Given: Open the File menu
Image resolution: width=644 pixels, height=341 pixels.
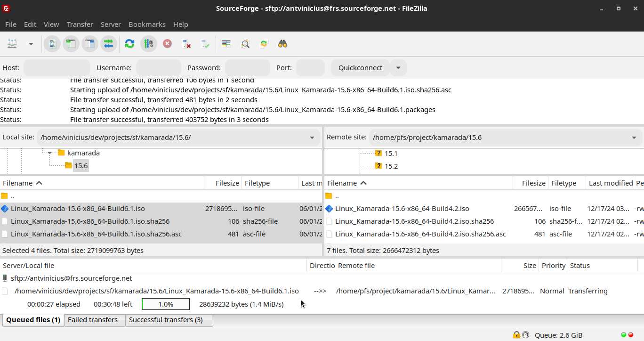Looking at the screenshot, I should pyautogui.click(x=10, y=24).
